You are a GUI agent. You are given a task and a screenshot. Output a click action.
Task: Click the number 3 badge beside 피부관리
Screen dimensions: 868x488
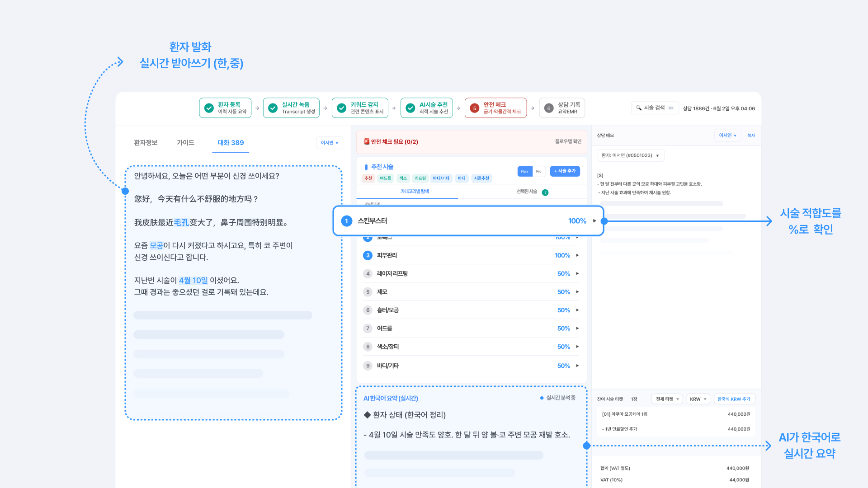(368, 255)
